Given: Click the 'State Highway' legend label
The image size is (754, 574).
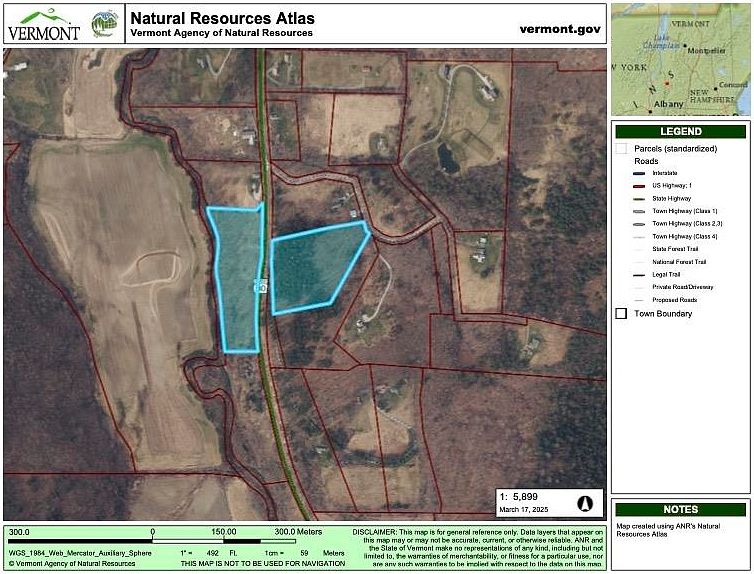Looking at the screenshot, I should point(671,199).
